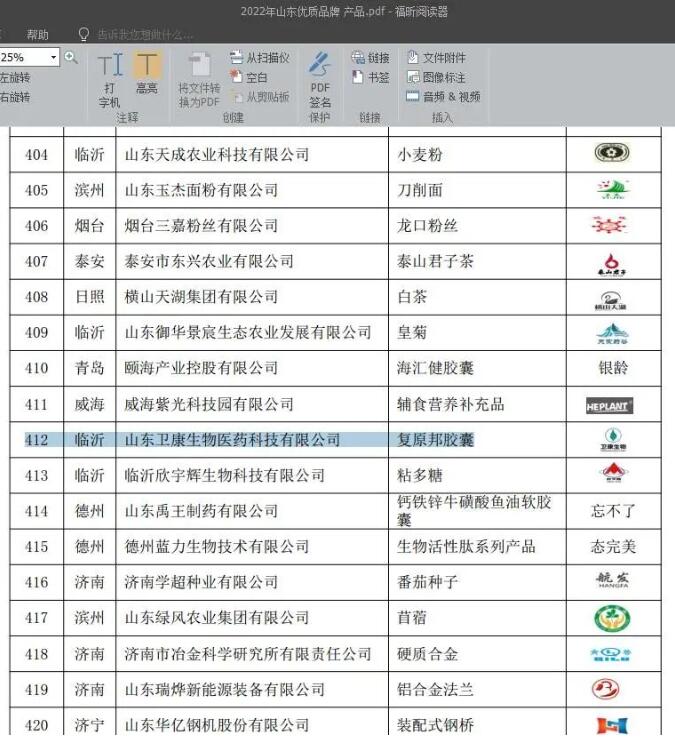The image size is (675, 745).
Task: Click highlighted row 412 company name
Action: coord(232,440)
